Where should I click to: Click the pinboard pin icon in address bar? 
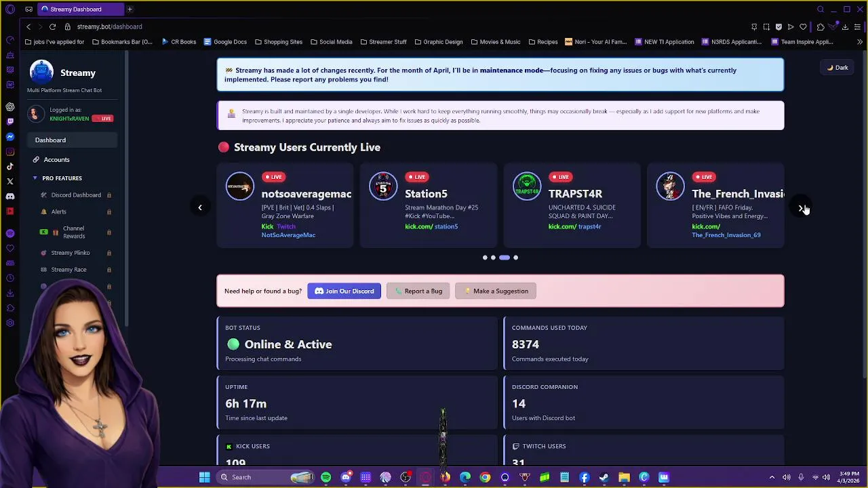click(x=754, y=27)
